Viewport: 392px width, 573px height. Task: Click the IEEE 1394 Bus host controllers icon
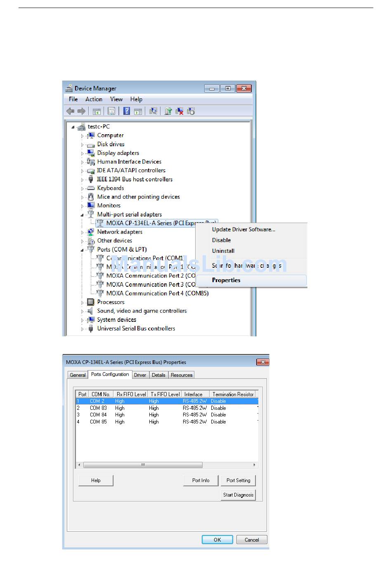pos(91,179)
